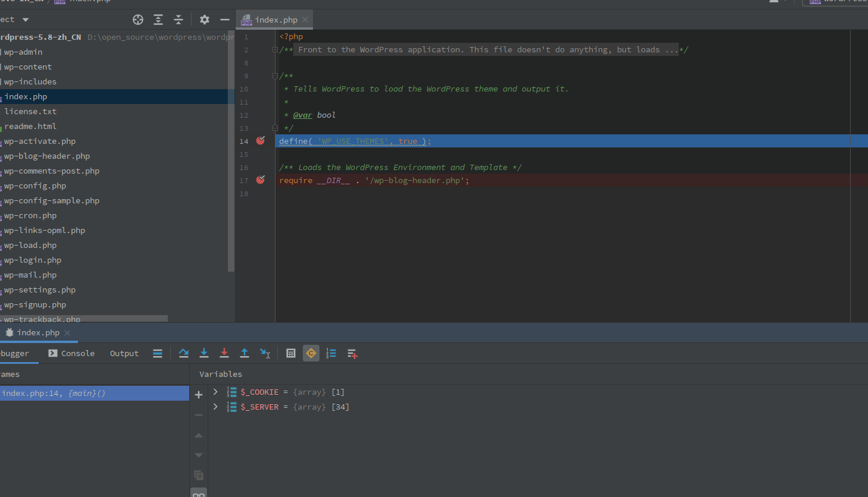Click the Add Watch plus button
This screenshot has height=497, width=868.
pos(199,395)
